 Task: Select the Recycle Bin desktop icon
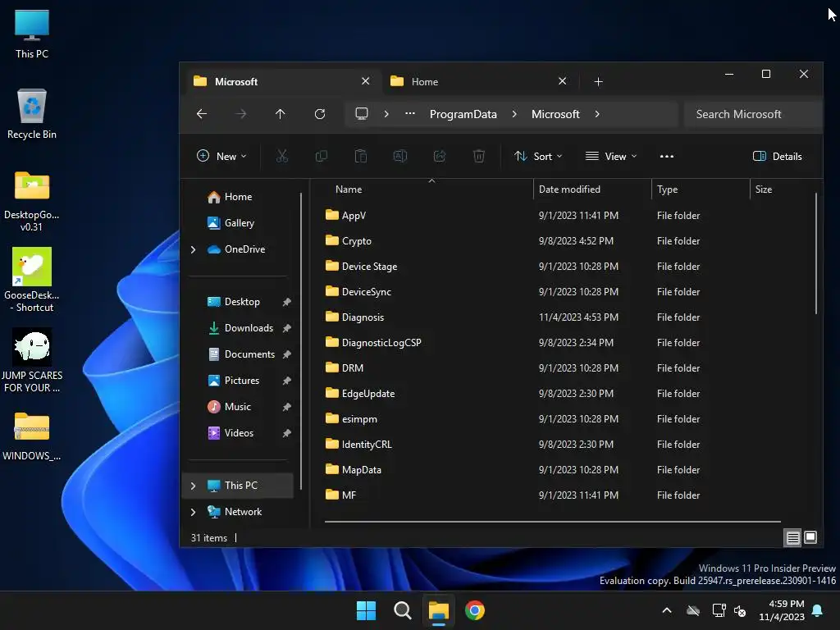[32, 114]
